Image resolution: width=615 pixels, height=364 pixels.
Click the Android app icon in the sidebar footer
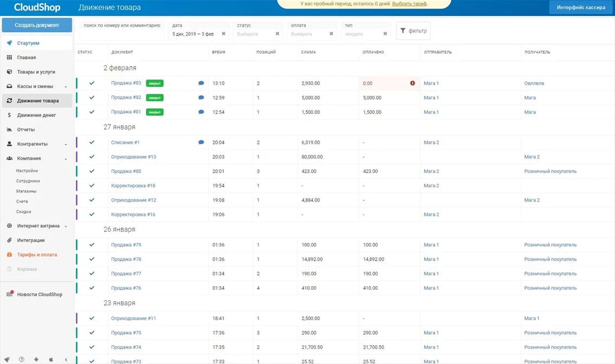pyautogui.click(x=36, y=359)
